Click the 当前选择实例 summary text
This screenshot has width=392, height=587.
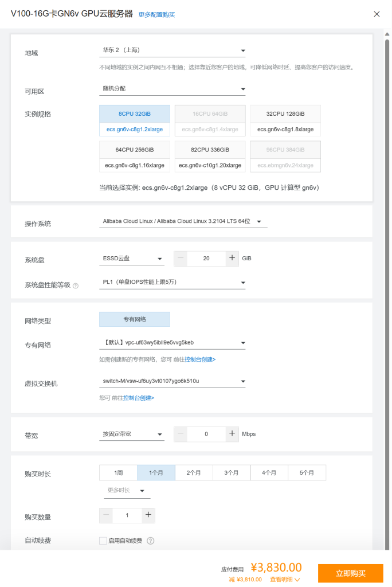pos(209,187)
